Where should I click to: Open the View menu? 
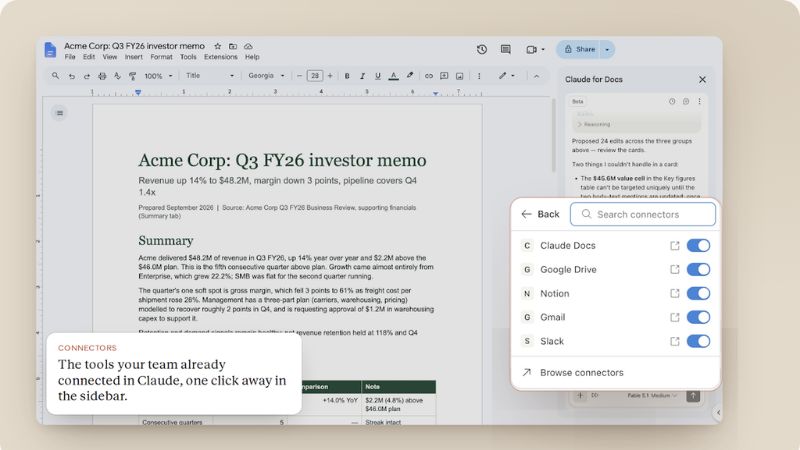110,57
